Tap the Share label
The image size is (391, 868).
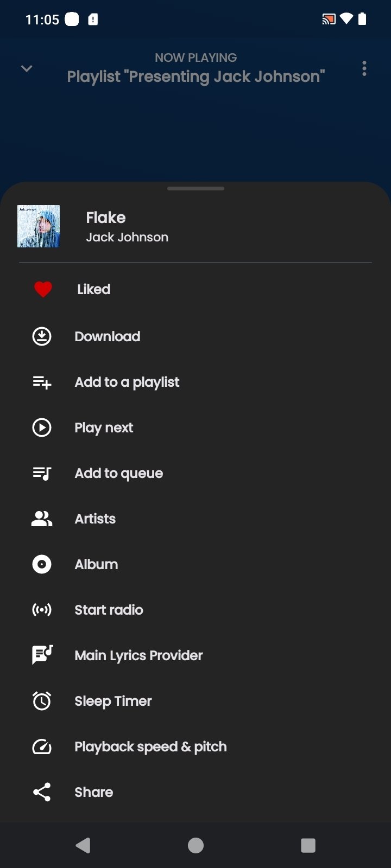(x=94, y=792)
